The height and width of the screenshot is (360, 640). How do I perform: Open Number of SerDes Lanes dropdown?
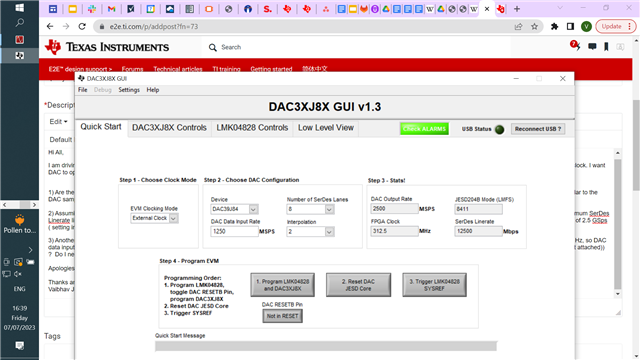tap(310, 209)
